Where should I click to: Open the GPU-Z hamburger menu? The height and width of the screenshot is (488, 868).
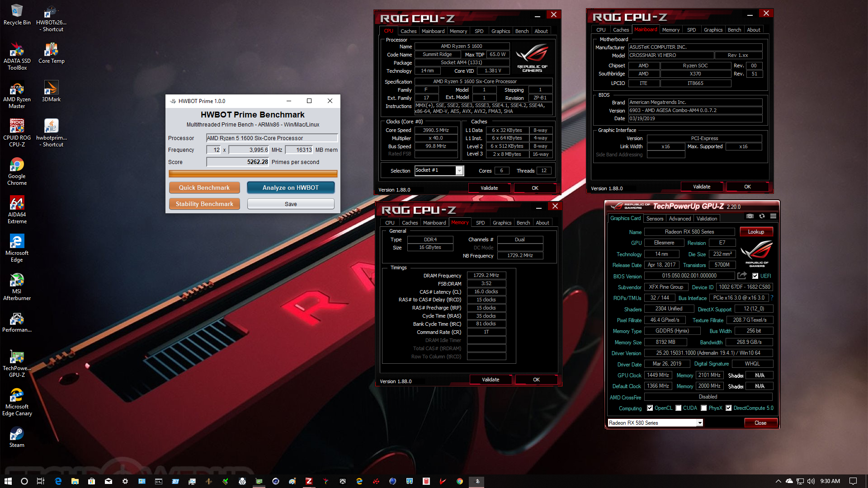773,216
